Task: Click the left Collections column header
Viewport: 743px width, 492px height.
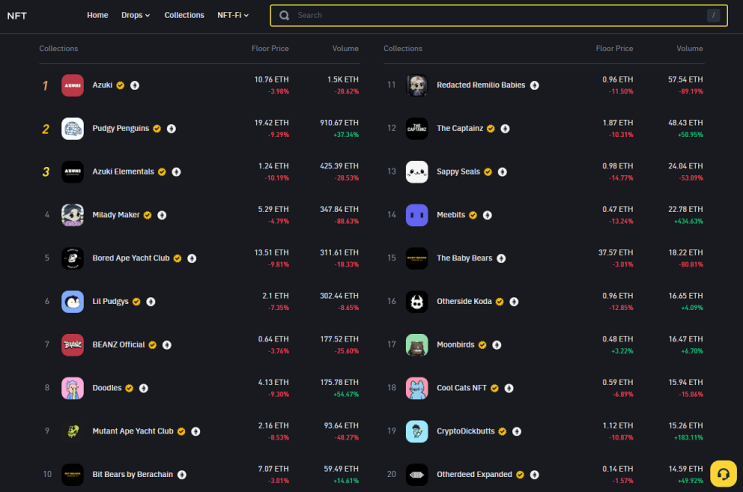Action: pyautogui.click(x=59, y=48)
